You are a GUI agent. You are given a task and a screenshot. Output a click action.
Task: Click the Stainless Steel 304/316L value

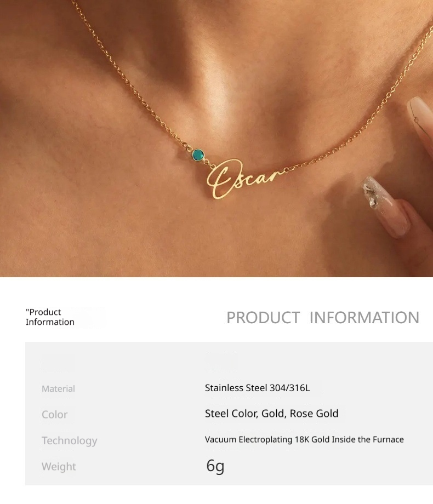[x=258, y=388]
